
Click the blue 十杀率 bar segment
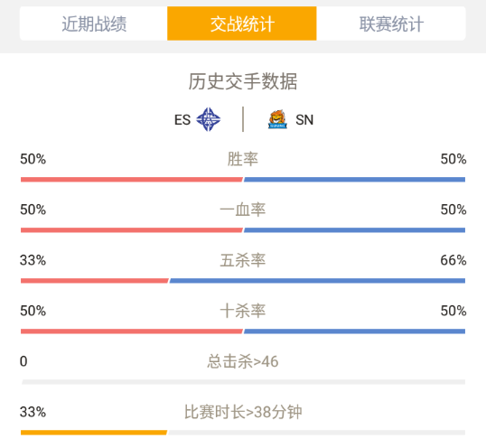point(354,331)
